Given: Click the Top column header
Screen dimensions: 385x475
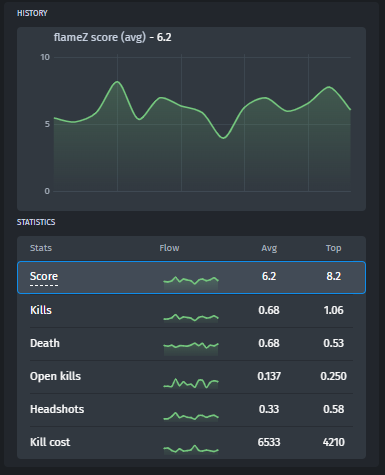Looking at the screenshot, I should 333,248.
